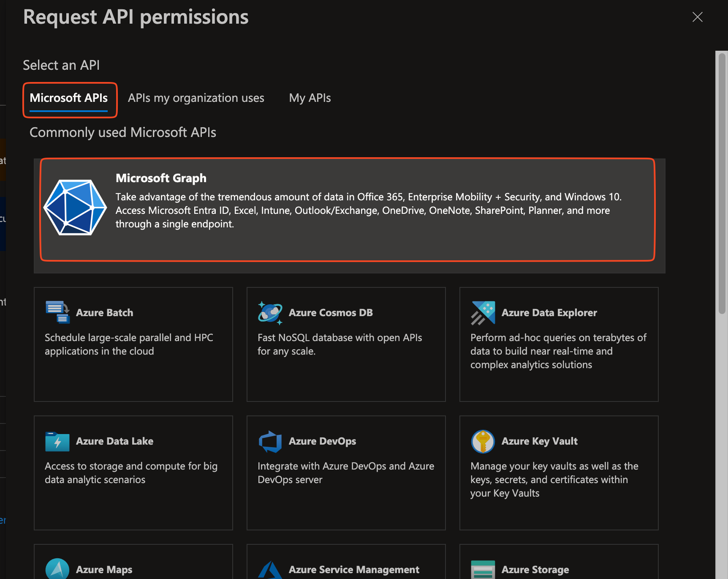Image resolution: width=728 pixels, height=579 pixels.
Task: Click "Integrate with Azure DevOps" description
Action: [346, 473]
